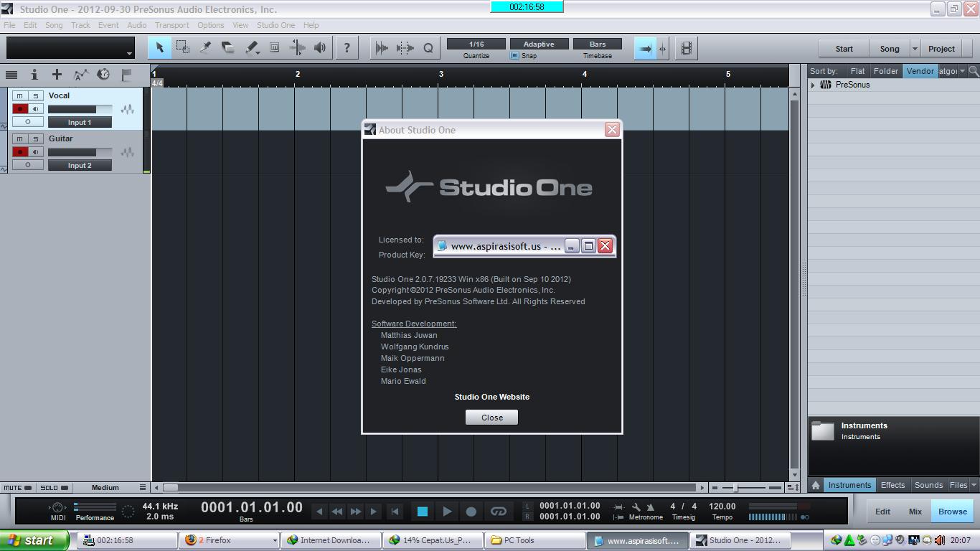This screenshot has width=980, height=551.
Task: Click the Quantize Q icon
Action: pyautogui.click(x=428, y=48)
